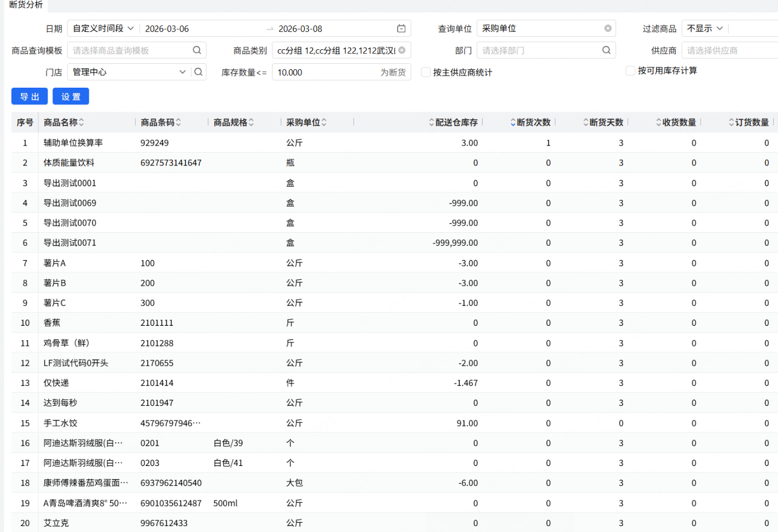Open the 设置 settings button
This screenshot has width=778, height=532.
[71, 97]
